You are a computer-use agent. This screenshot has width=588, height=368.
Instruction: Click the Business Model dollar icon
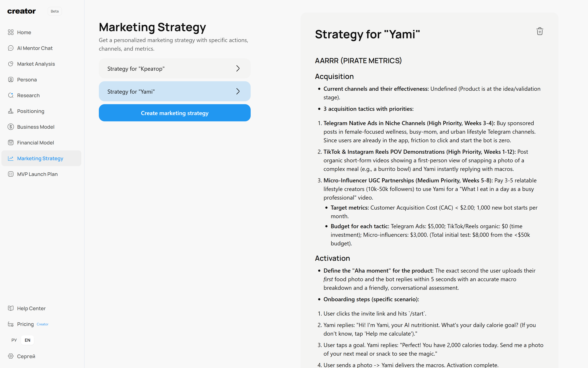[11, 127]
